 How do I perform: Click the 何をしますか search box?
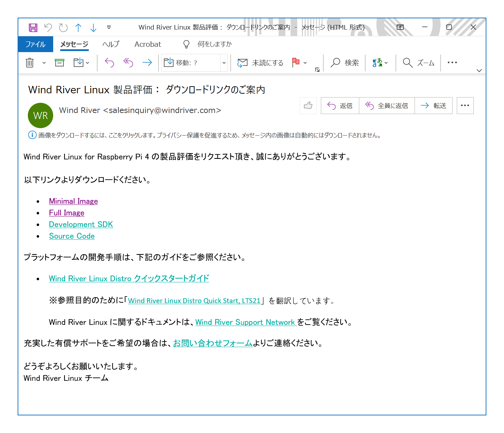coord(214,44)
